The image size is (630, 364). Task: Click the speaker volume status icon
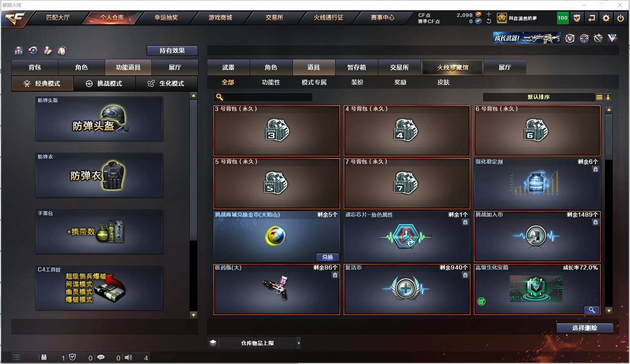(x=128, y=357)
